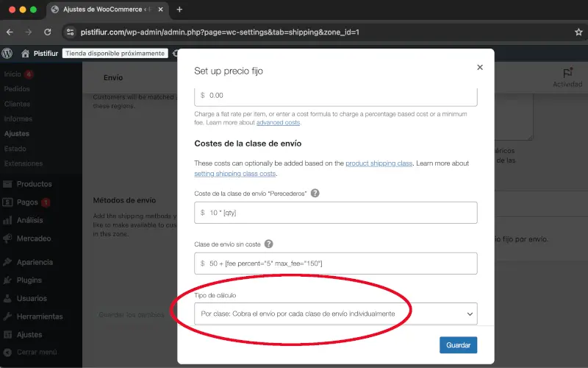Show help for Clase de envío sin coste
Viewport: 588px width, 368px height.
pyautogui.click(x=268, y=244)
